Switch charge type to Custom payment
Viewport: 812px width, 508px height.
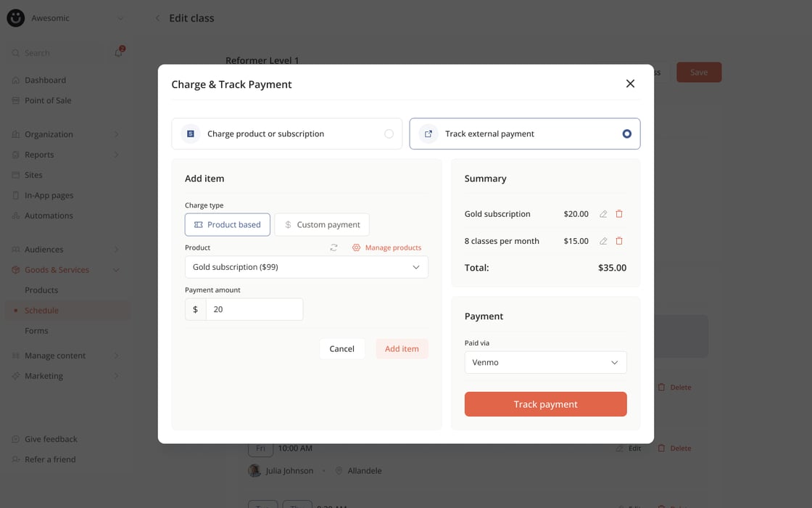[x=322, y=224]
